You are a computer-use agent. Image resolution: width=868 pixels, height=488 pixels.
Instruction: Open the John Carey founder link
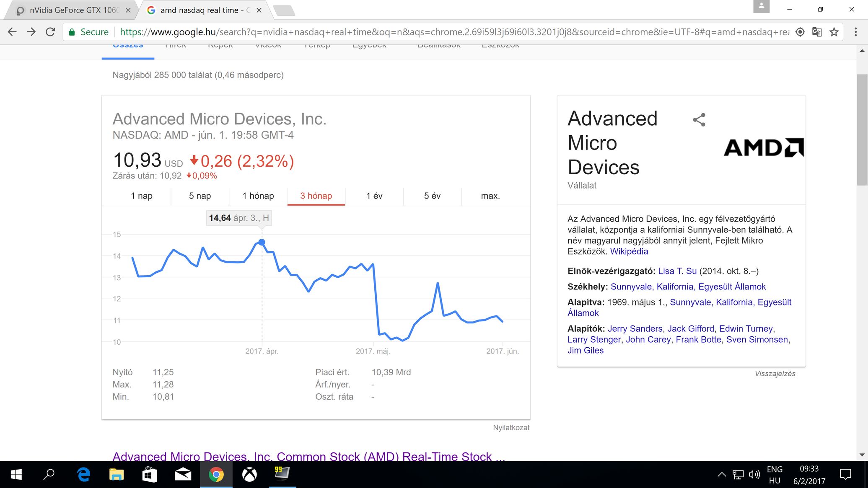(x=648, y=340)
